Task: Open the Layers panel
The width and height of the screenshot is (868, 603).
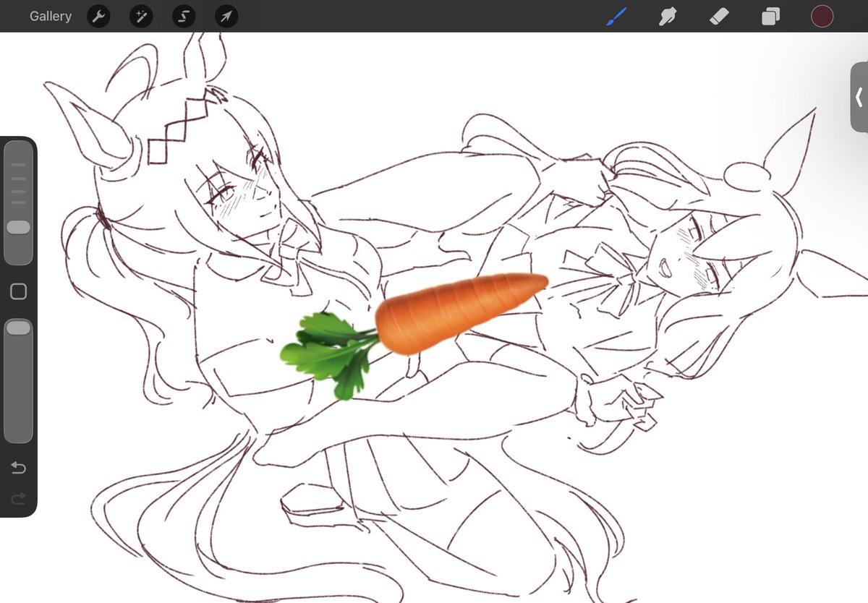Action: pos(770,16)
